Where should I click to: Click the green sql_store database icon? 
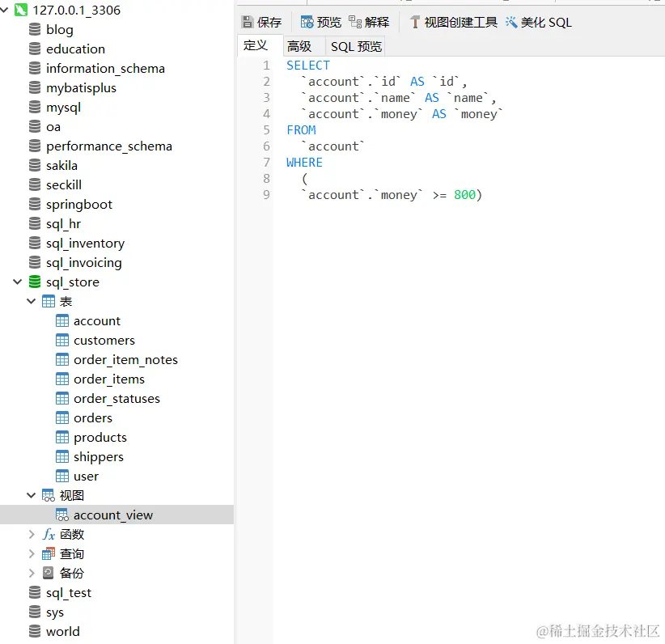pos(35,282)
